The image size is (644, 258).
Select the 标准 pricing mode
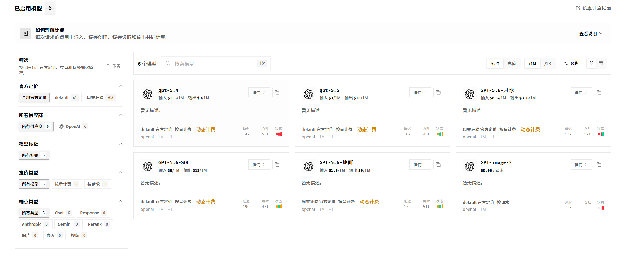click(495, 63)
